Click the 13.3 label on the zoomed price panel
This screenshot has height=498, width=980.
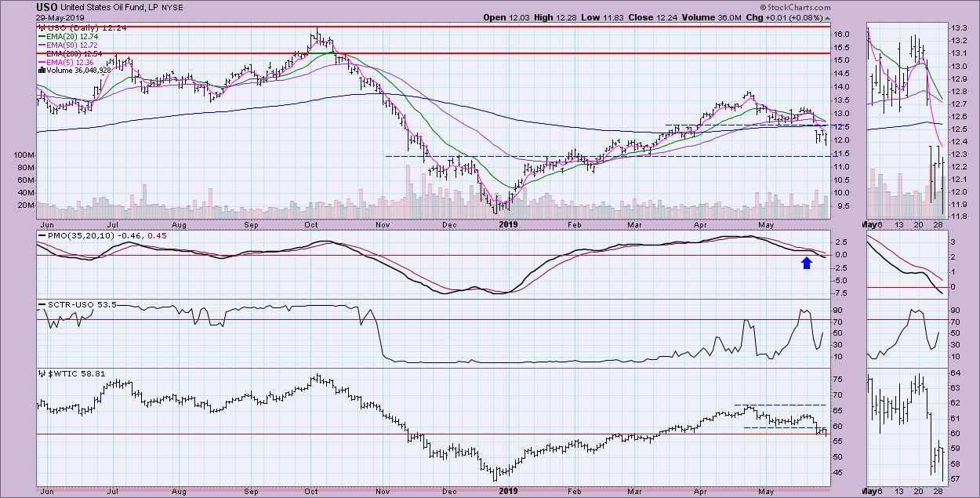coord(959,28)
